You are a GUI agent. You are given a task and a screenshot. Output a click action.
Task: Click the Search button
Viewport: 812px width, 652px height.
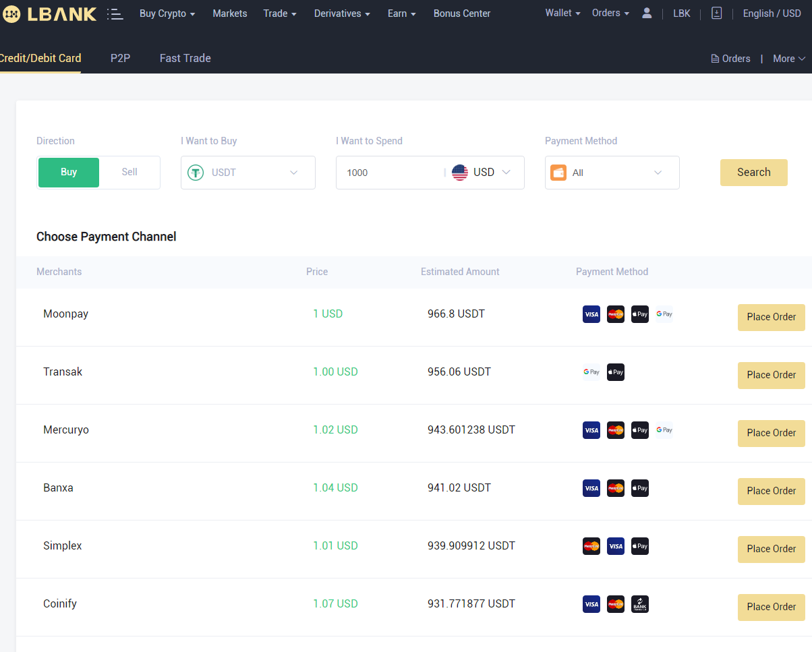click(x=754, y=173)
